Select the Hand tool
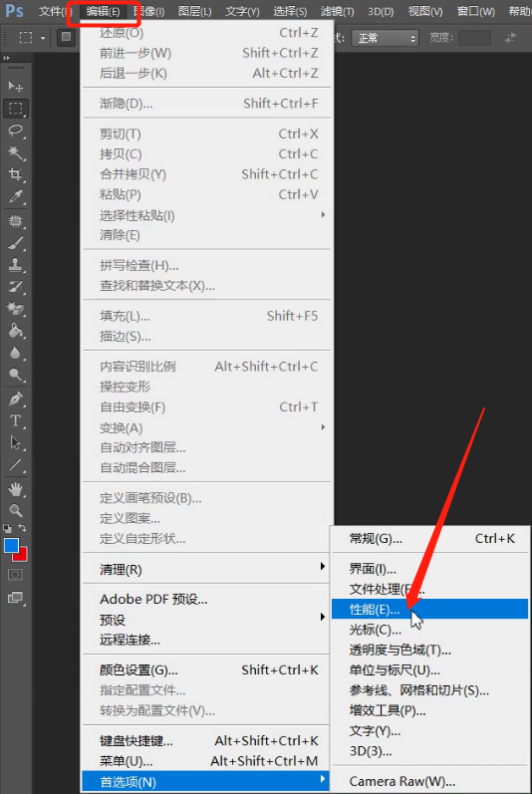 tap(16, 489)
